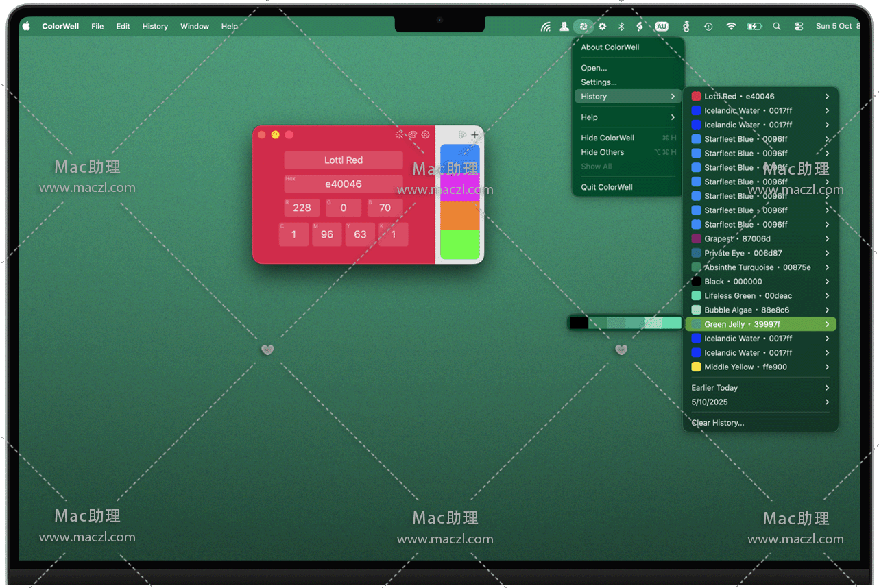The image size is (879, 588).
Task: Click the gear icon in ColorWell's red window
Action: [x=425, y=135]
